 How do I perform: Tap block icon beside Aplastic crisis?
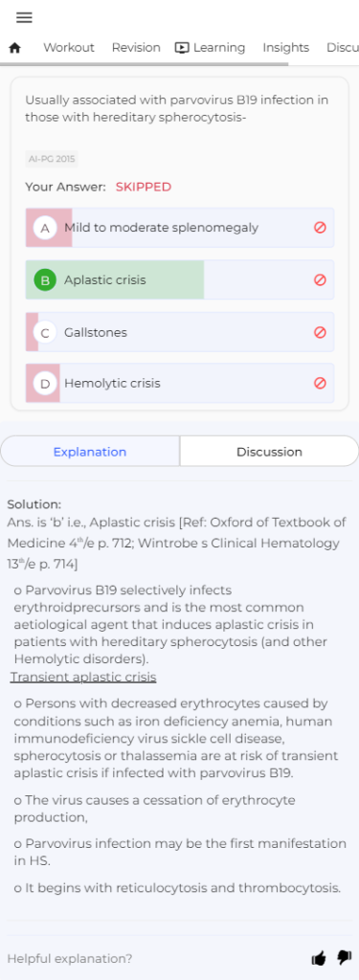point(320,280)
